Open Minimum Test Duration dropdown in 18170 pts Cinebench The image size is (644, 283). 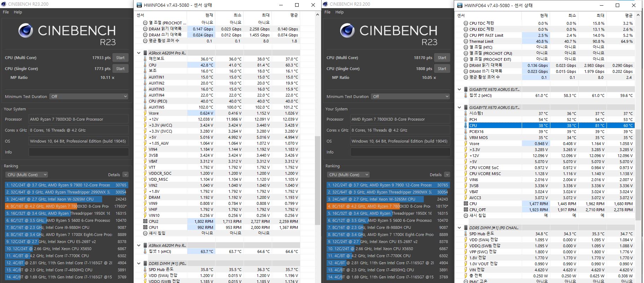click(x=410, y=96)
